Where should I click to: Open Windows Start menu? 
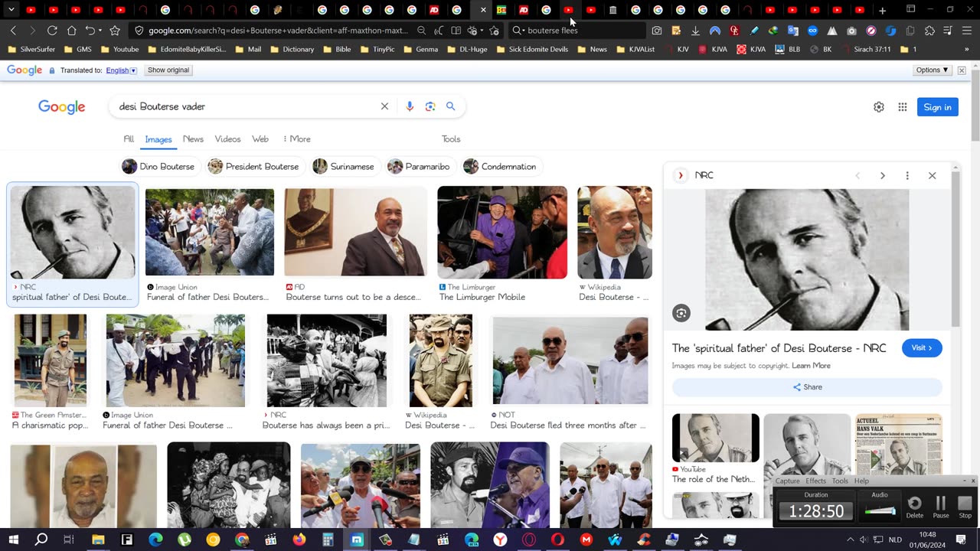tap(13, 540)
